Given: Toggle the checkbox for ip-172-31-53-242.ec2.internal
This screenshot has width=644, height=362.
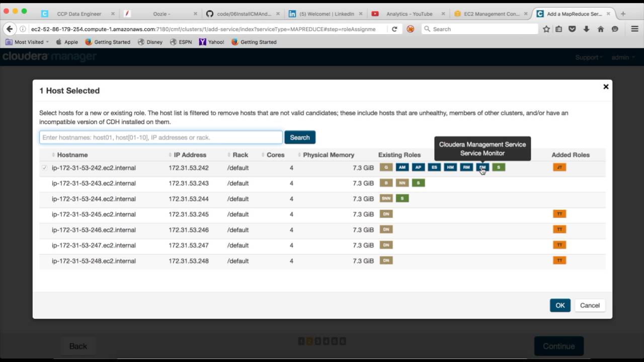Looking at the screenshot, I should coord(45,168).
